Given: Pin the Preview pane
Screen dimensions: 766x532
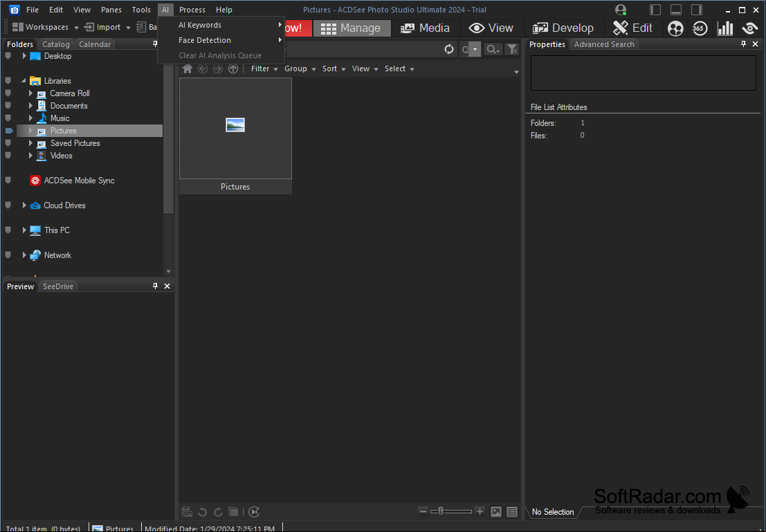Looking at the screenshot, I should (x=156, y=286).
